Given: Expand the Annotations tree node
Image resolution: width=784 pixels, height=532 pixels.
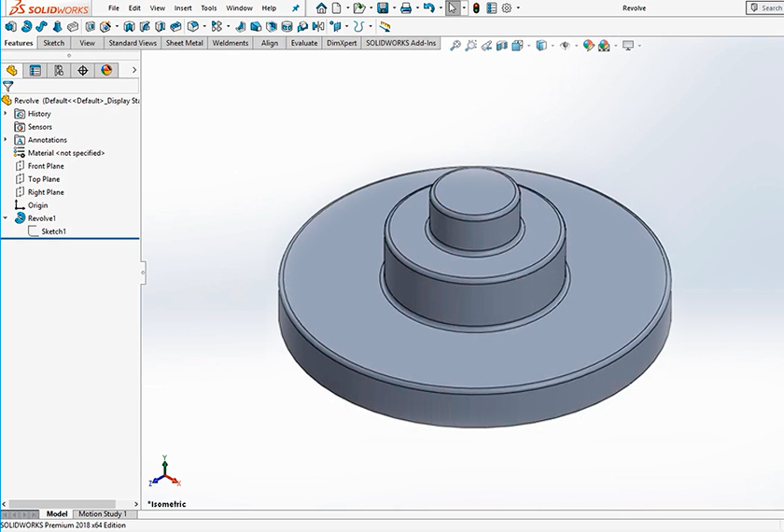Looking at the screenshot, I should [x=6, y=140].
